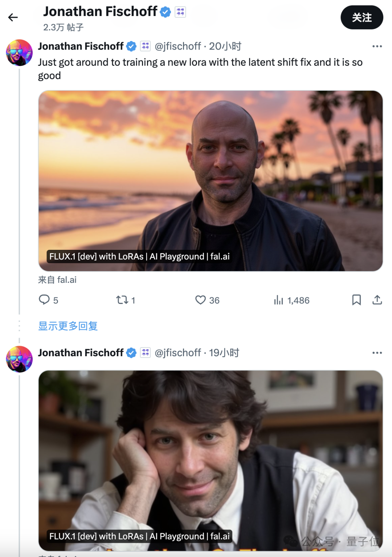Follow Jonathan Fischoff with 关注 button
The image size is (392, 557).
click(362, 17)
